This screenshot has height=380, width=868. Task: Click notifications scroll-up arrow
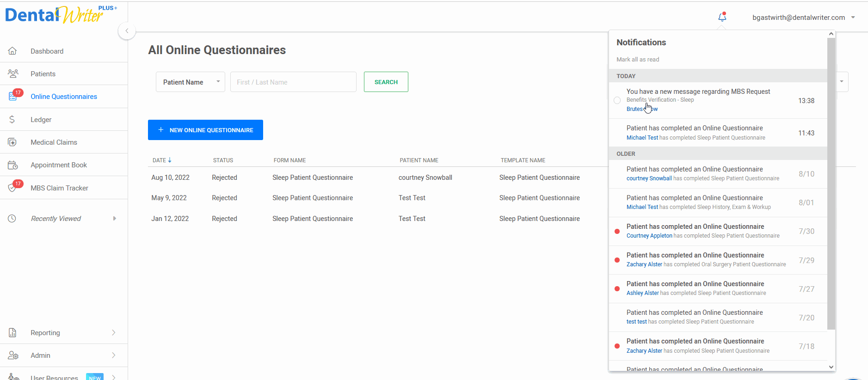[831, 34]
